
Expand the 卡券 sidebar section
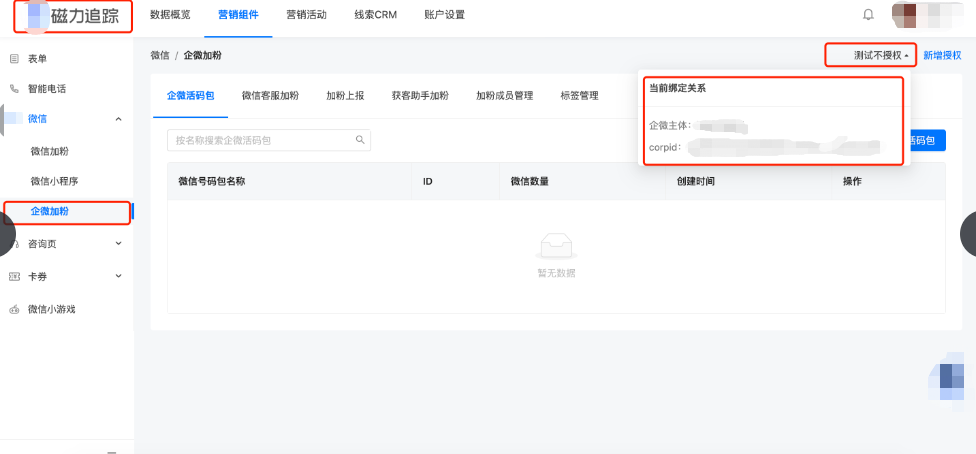(x=119, y=276)
